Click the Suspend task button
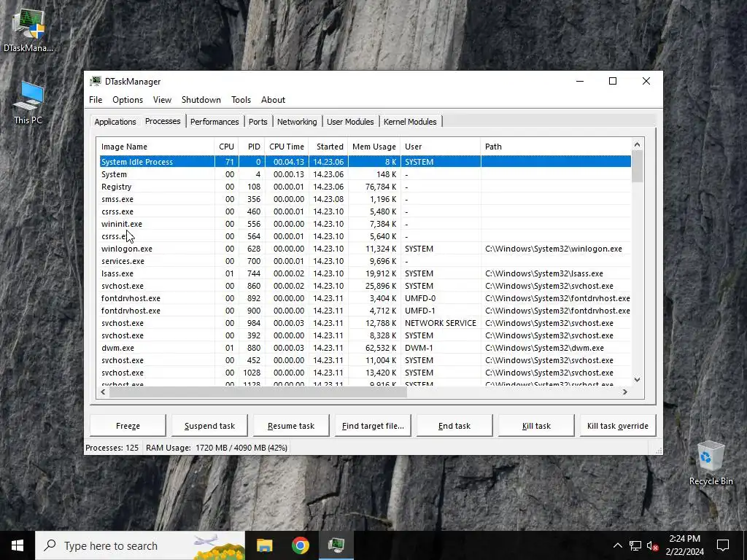 point(209,426)
